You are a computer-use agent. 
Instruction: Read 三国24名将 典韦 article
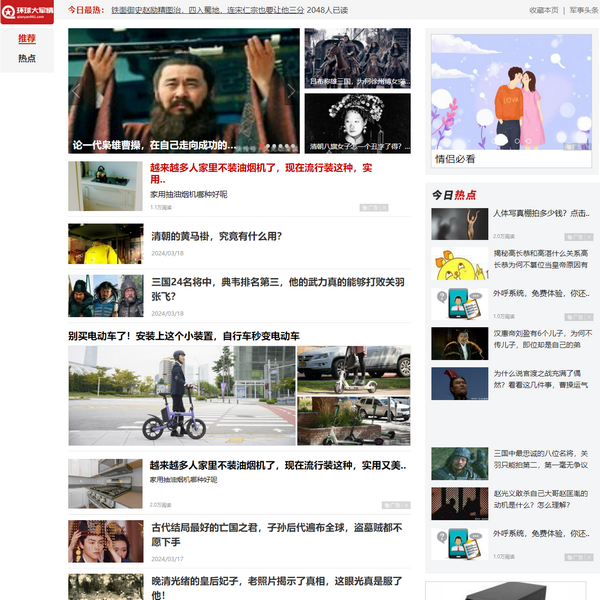(277, 289)
